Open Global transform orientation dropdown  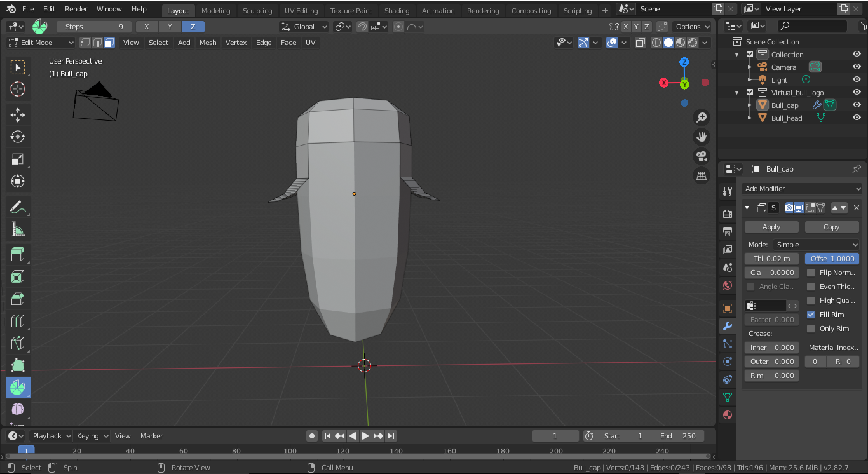304,27
